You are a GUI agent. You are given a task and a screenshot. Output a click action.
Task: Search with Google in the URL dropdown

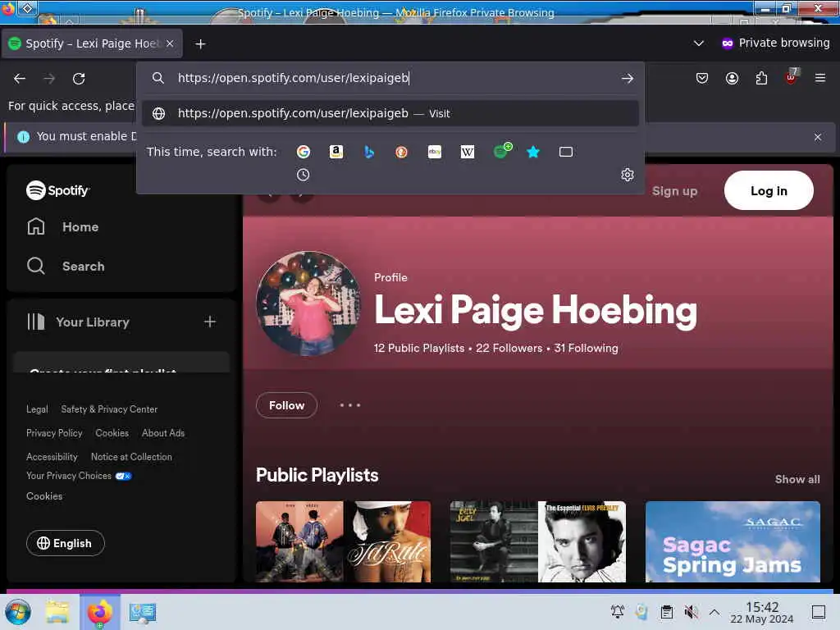304,152
